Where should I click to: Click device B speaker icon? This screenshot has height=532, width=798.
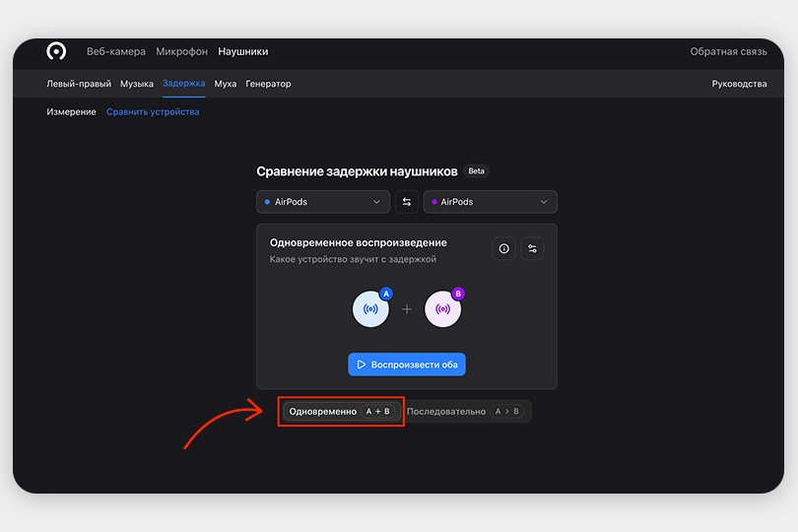point(442,309)
